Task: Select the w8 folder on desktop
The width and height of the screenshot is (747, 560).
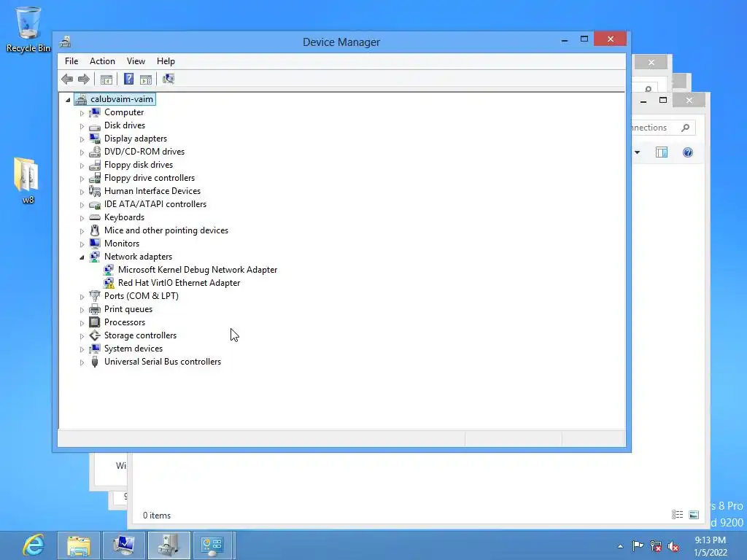Action: (x=28, y=181)
